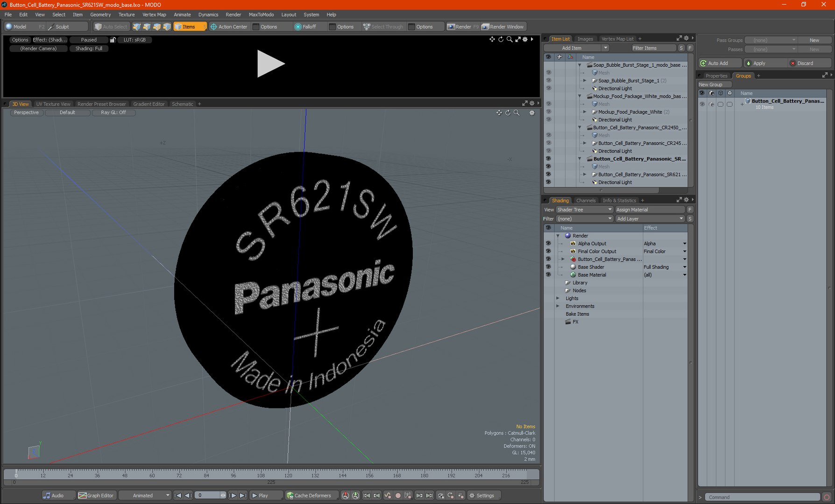
Task: Click the record keyframe circle icon
Action: 398,496
